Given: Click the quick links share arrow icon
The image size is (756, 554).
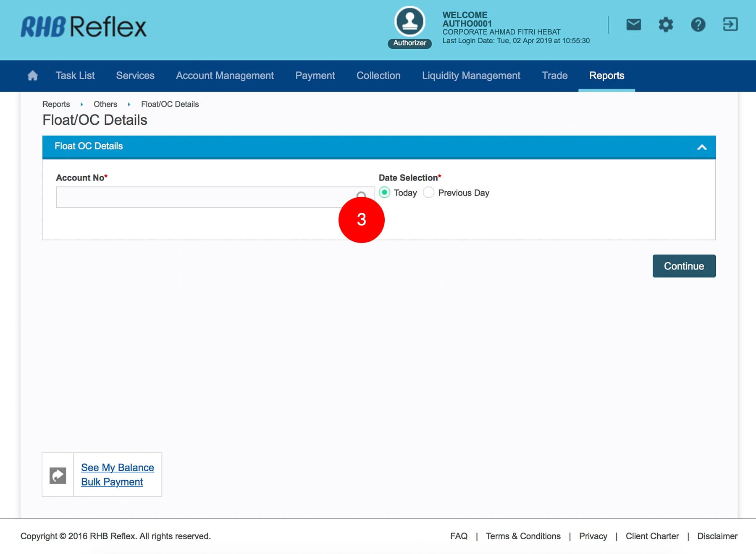Looking at the screenshot, I should pyautogui.click(x=58, y=475).
